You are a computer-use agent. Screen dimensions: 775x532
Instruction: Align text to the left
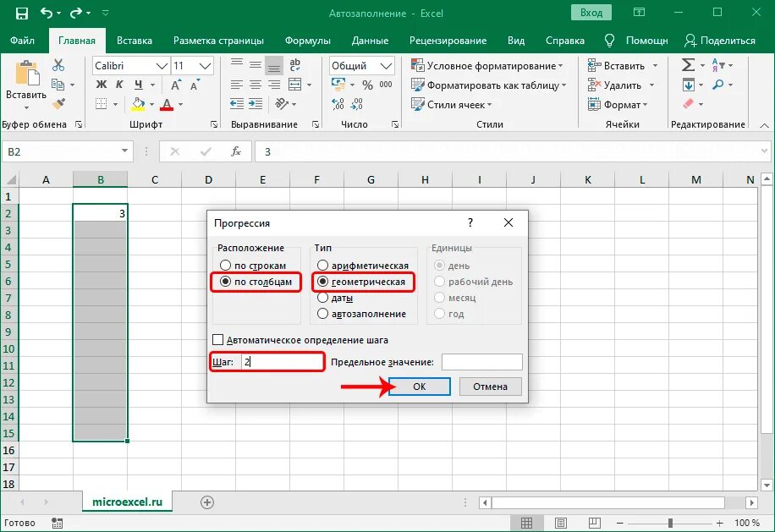point(237,85)
